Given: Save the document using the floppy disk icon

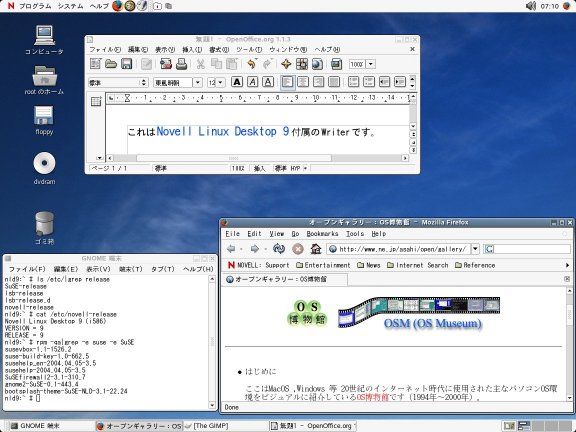Looking at the screenshot, I should click(127, 64).
